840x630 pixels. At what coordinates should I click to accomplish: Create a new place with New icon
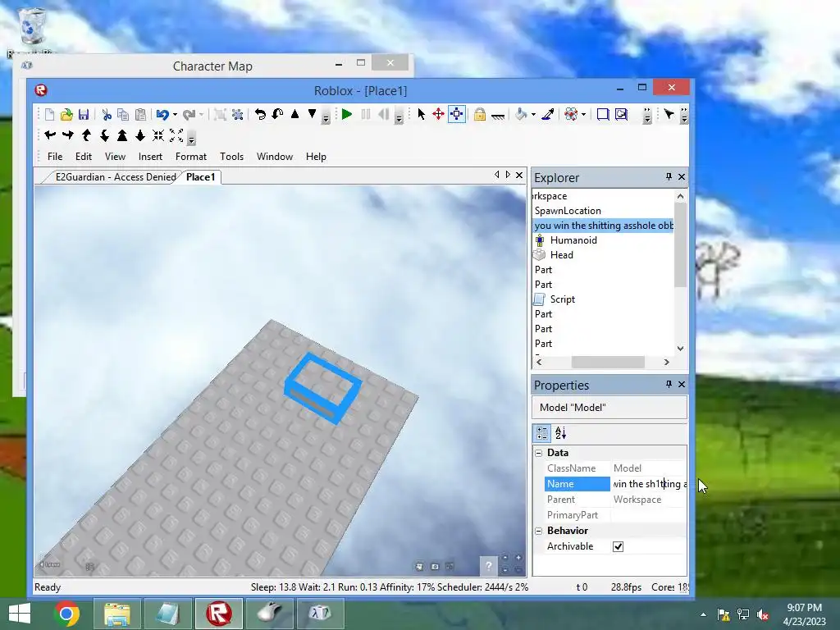(49, 114)
